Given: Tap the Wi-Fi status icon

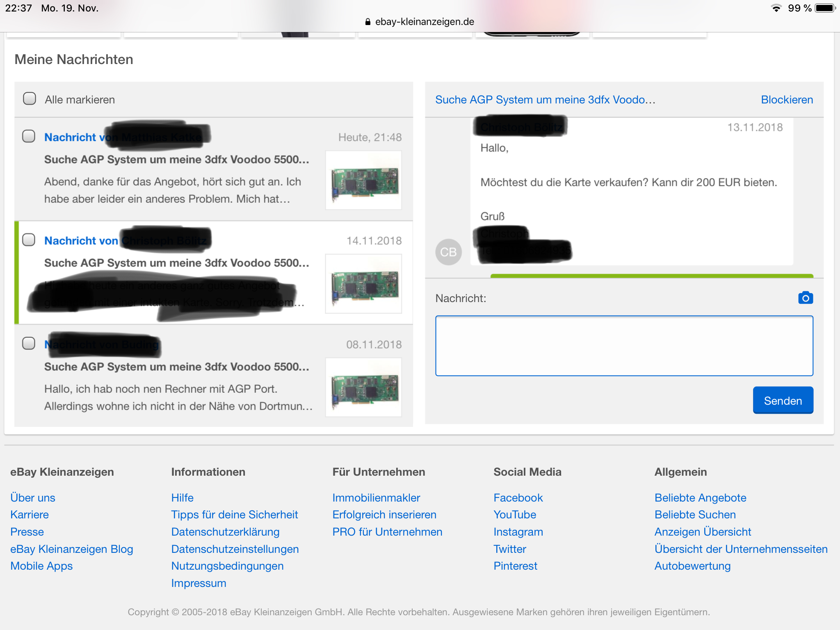Looking at the screenshot, I should coord(776,8).
